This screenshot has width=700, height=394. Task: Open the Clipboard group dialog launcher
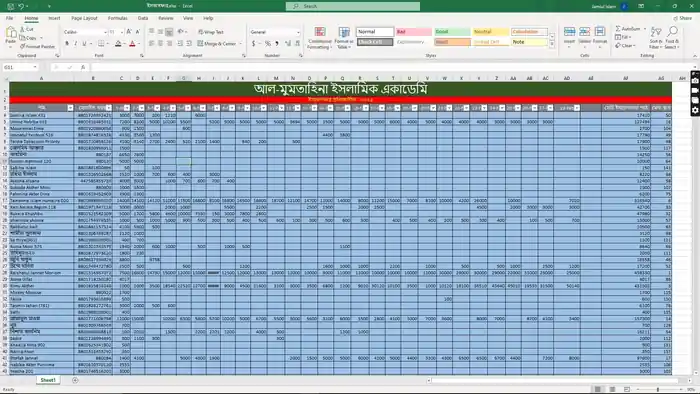[x=57, y=56]
